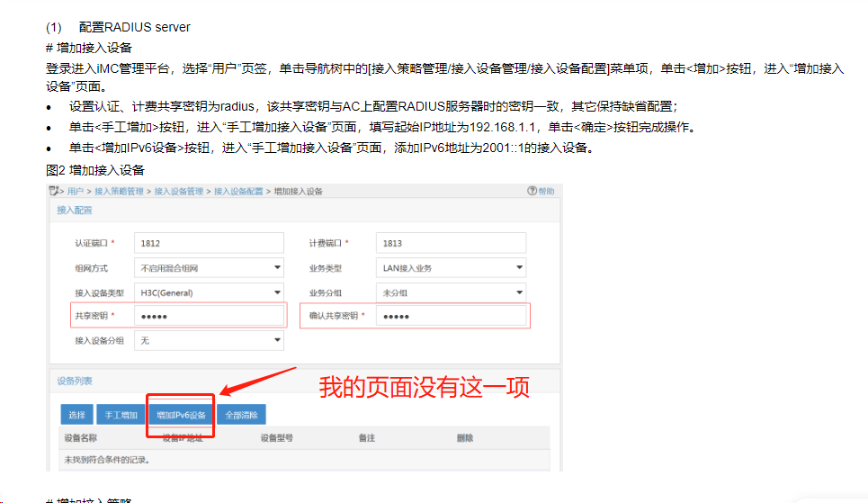
Task: Open 接入策略管理 breadcrumb link
Action: (119, 191)
